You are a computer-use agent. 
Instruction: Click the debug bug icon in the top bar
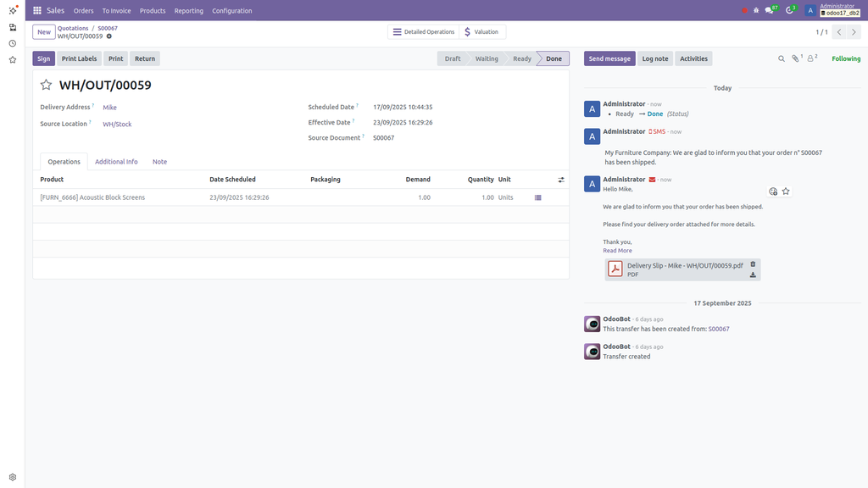(755, 9)
